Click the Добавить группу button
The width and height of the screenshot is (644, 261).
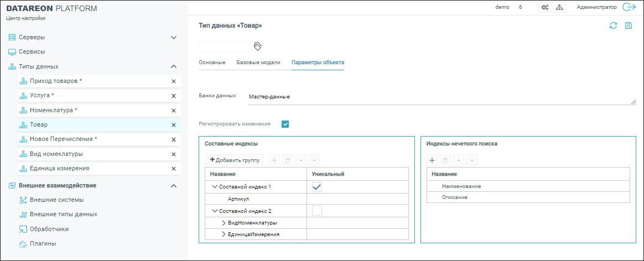click(x=234, y=160)
